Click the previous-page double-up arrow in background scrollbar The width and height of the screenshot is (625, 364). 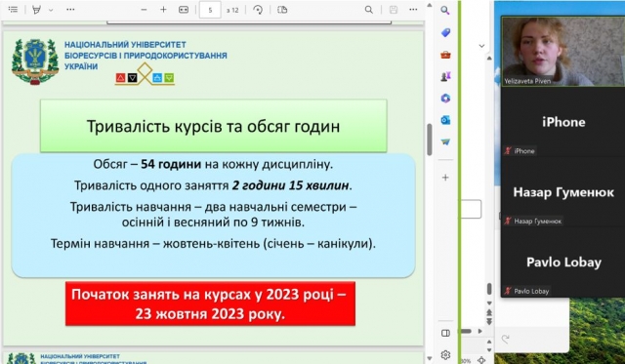tap(489, 312)
